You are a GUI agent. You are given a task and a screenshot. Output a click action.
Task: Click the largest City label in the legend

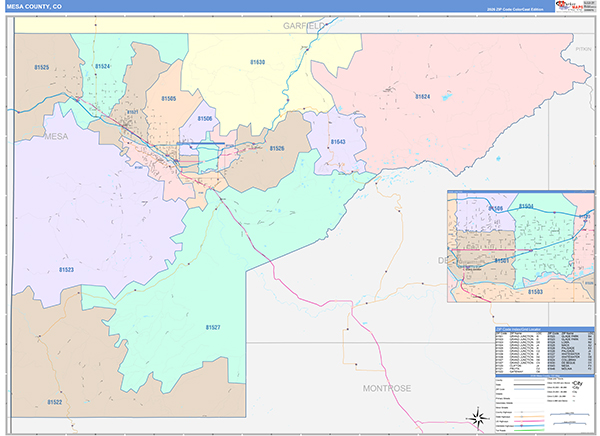(578, 383)
